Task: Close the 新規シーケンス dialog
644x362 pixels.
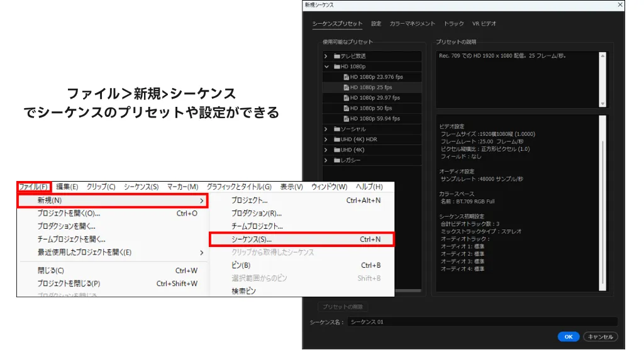Action: coord(620,5)
